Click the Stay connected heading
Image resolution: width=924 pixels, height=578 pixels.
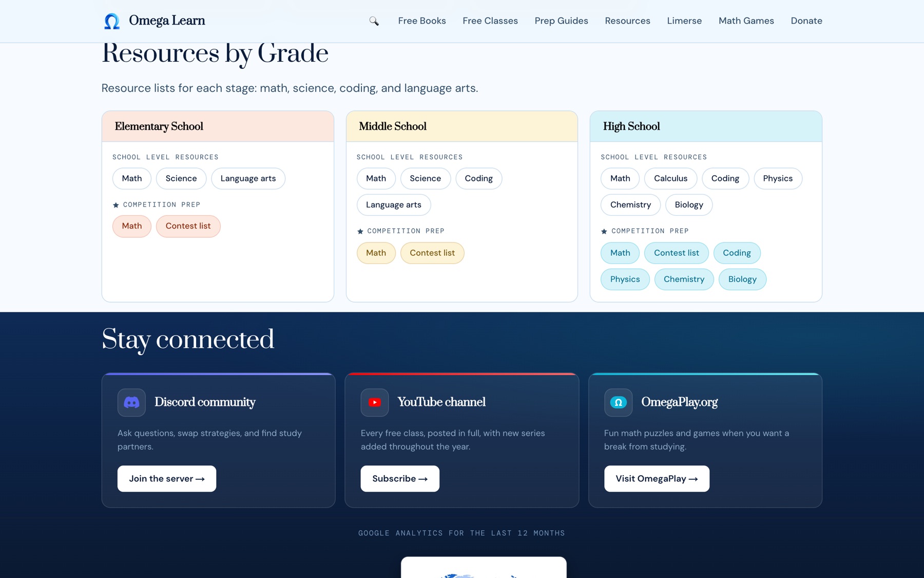point(188,340)
